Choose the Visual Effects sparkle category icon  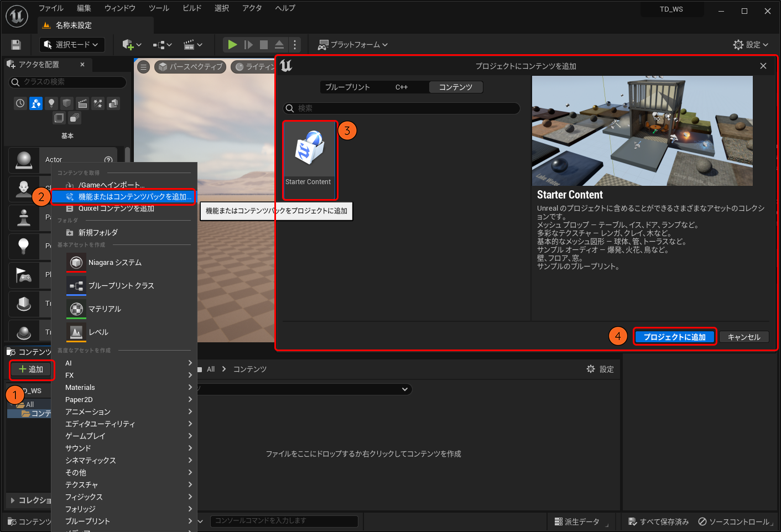tap(98, 103)
